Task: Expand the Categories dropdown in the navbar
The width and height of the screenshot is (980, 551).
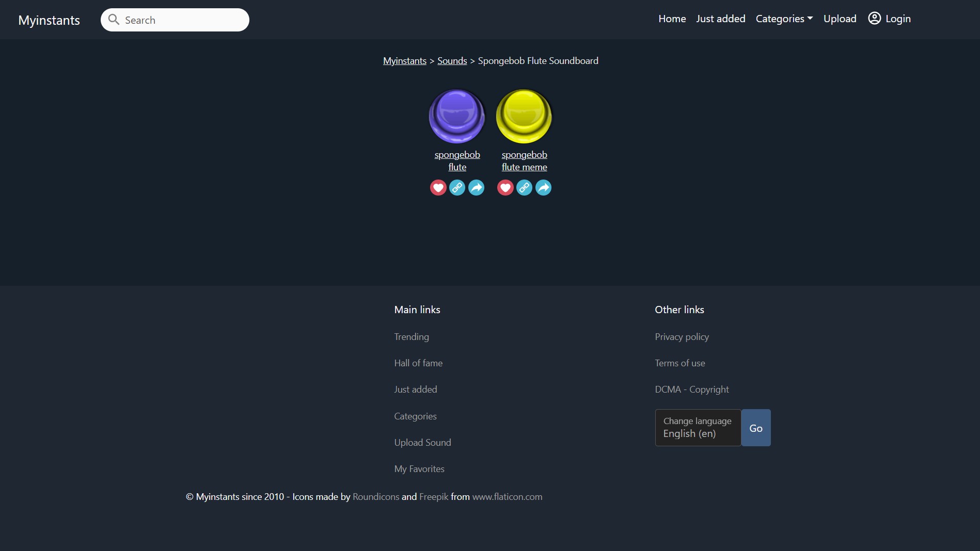Action: point(784,19)
